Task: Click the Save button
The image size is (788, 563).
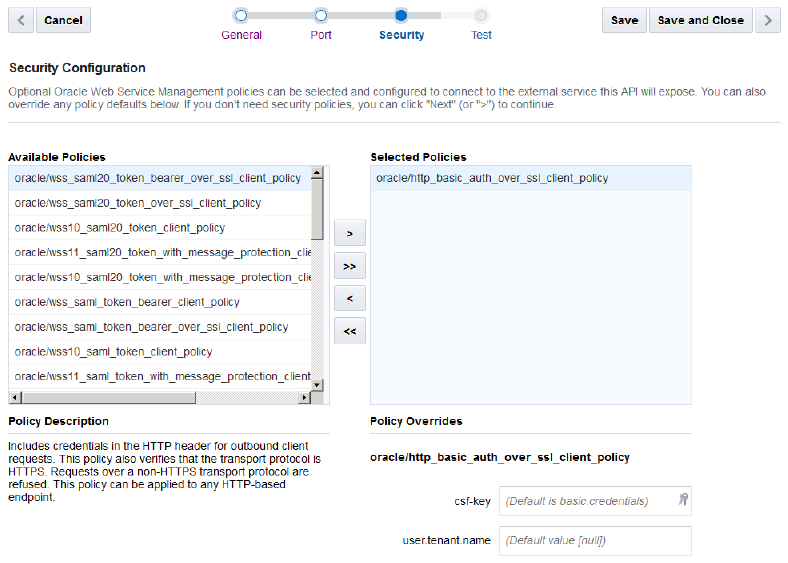Action: pyautogui.click(x=624, y=20)
